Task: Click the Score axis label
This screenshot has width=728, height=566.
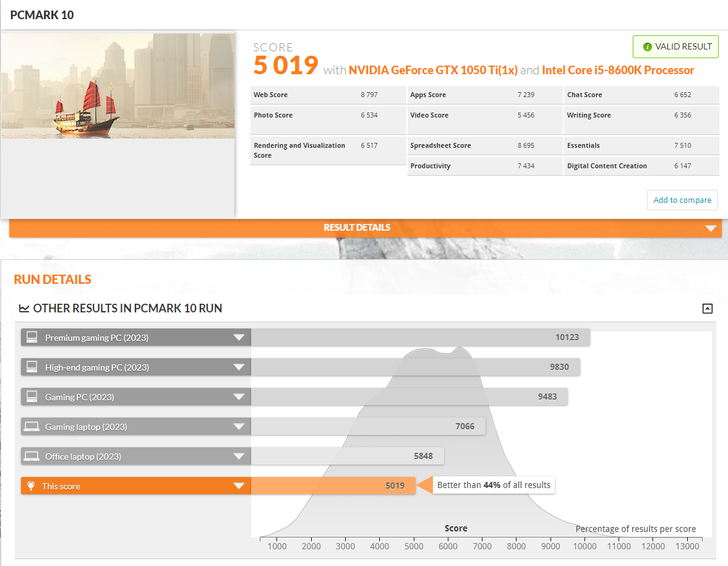Action: [456, 528]
